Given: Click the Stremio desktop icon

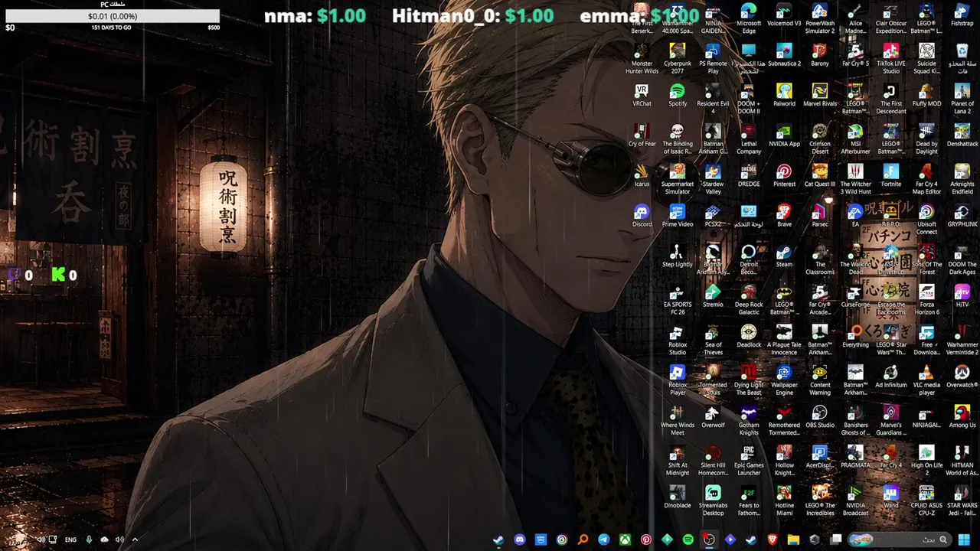Looking at the screenshot, I should coord(713,296).
